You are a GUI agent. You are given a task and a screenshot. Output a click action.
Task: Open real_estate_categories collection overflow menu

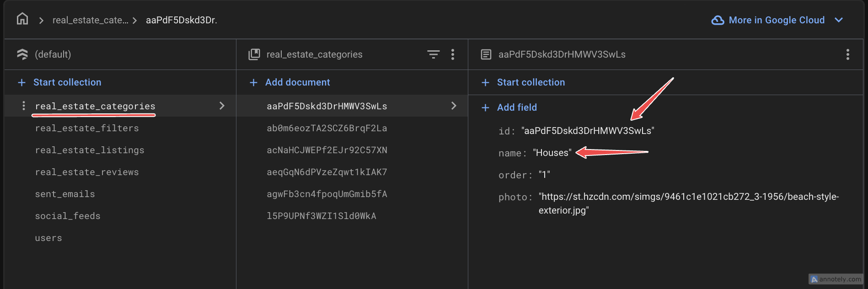(453, 54)
